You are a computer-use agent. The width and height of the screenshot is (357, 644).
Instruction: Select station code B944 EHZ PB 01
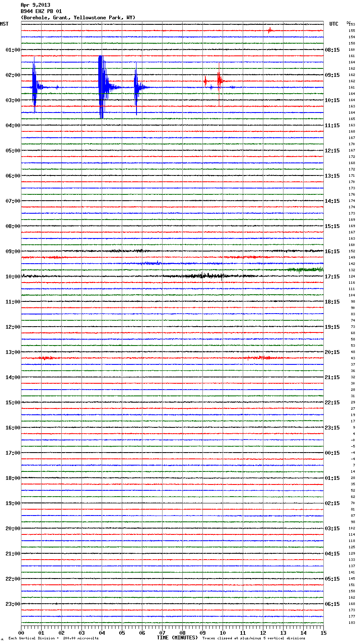(41, 11)
